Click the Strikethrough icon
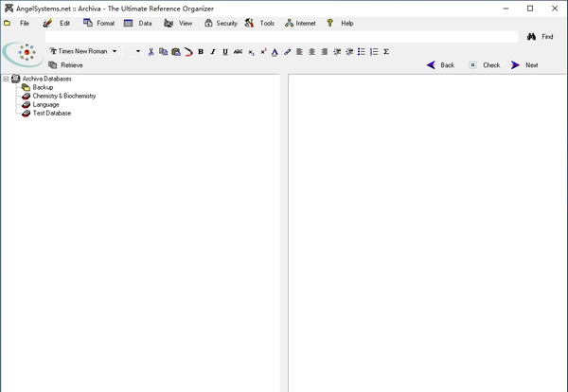This screenshot has height=392, width=568. (238, 52)
